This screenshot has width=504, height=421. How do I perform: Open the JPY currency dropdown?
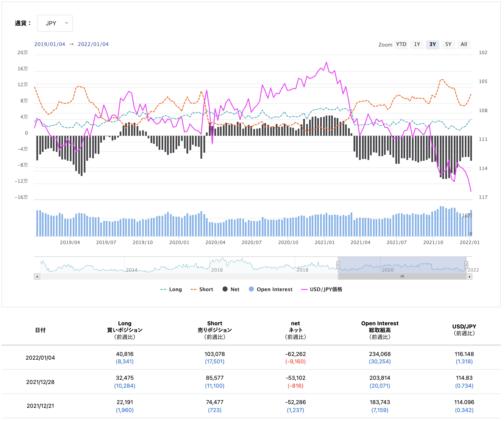[55, 23]
